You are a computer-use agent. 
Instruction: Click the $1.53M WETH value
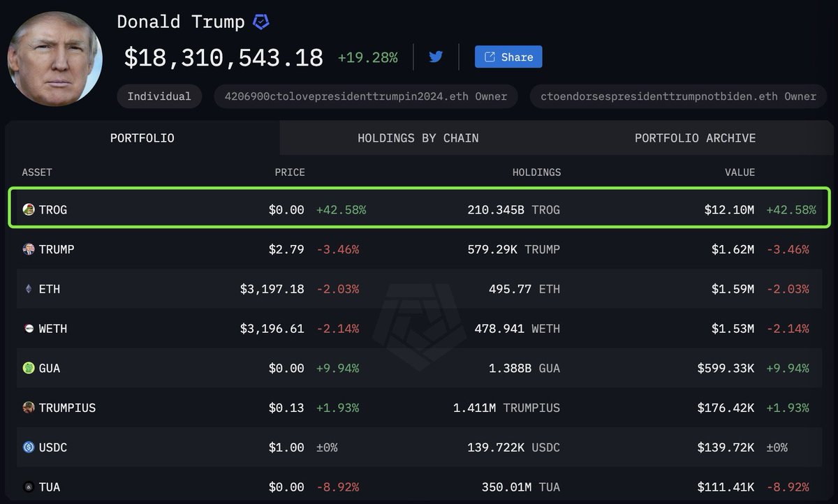[733, 329]
